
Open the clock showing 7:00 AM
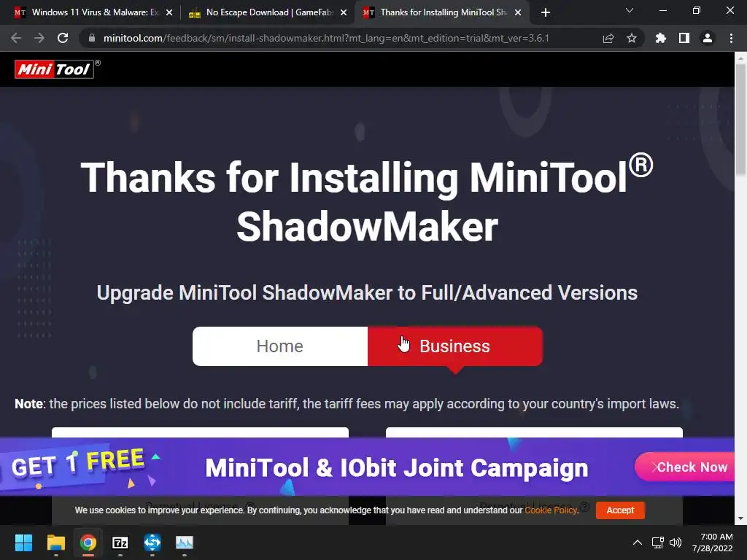click(x=712, y=542)
